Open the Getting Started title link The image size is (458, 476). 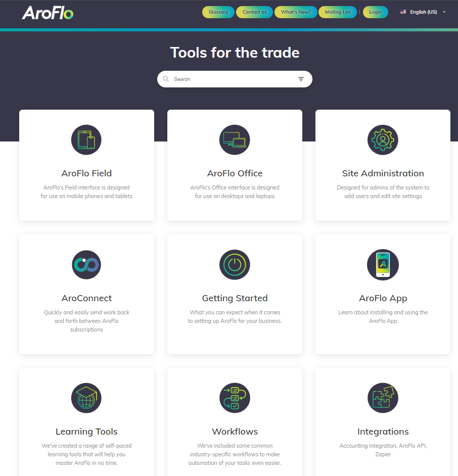[x=235, y=299]
